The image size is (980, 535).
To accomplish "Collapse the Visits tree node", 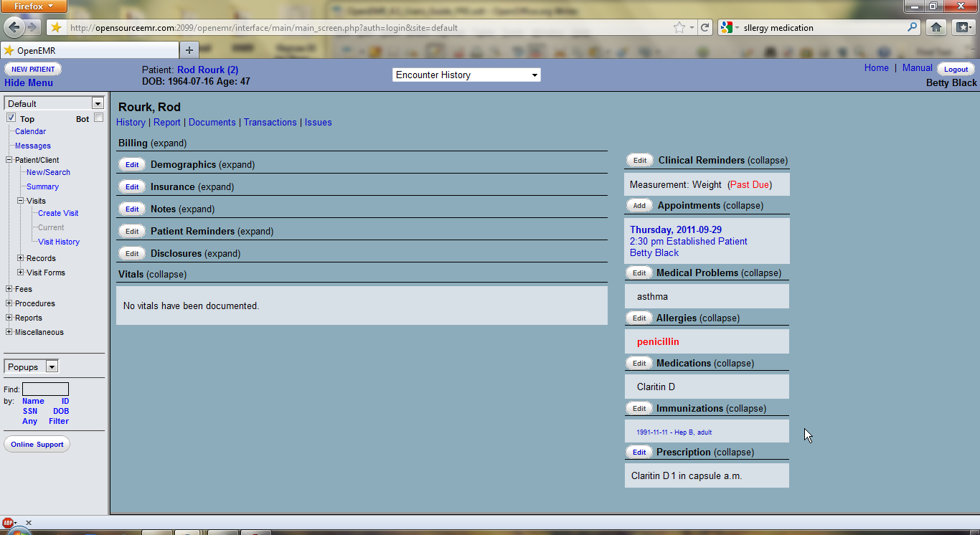I will point(21,201).
